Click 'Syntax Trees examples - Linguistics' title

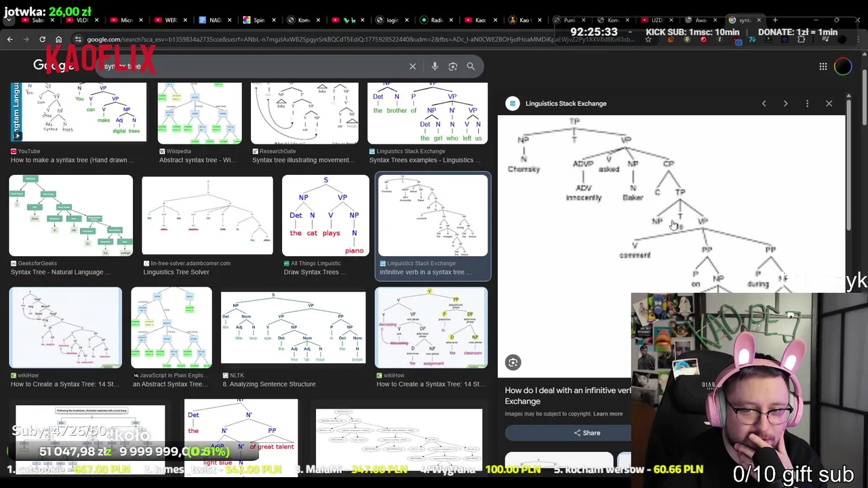[425, 161]
